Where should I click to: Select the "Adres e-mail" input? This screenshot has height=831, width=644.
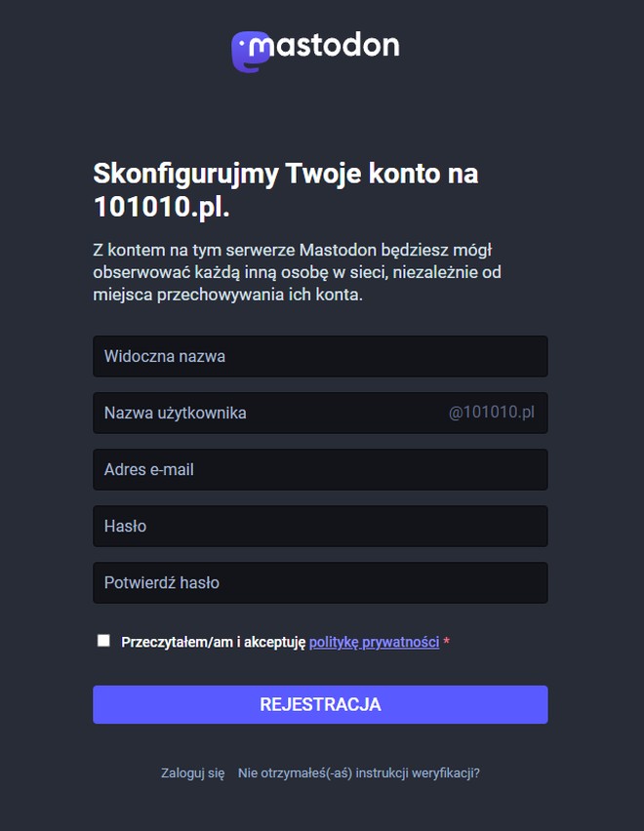click(320, 469)
